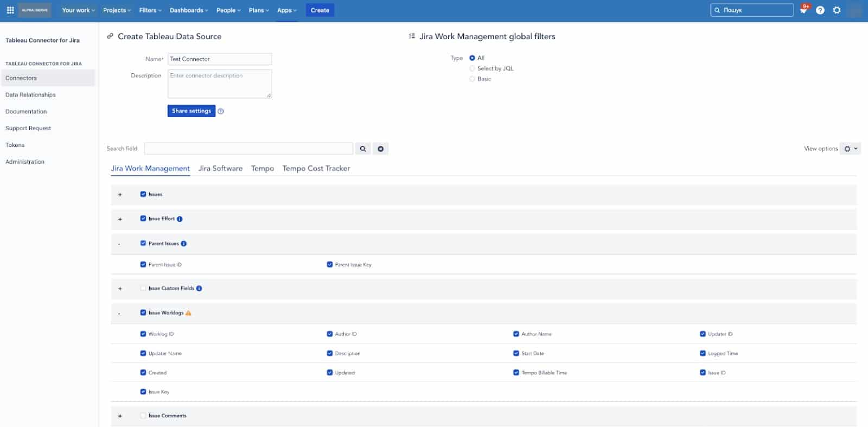Screen dimensions: 868x427
Task: Click the warning icon beside Issue Worklogs
Action: coord(188,313)
